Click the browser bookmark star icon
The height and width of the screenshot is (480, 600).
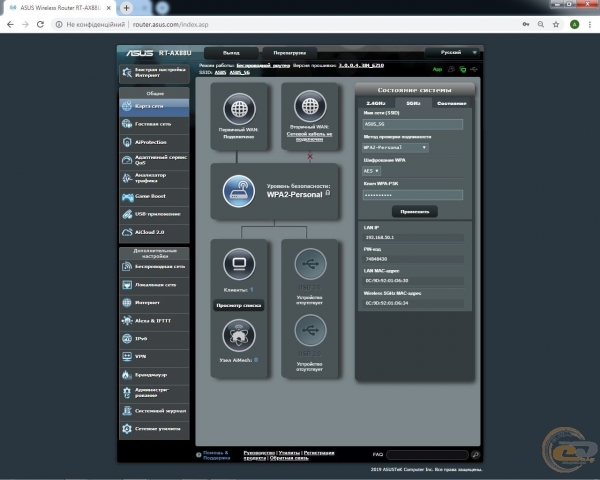click(x=556, y=24)
